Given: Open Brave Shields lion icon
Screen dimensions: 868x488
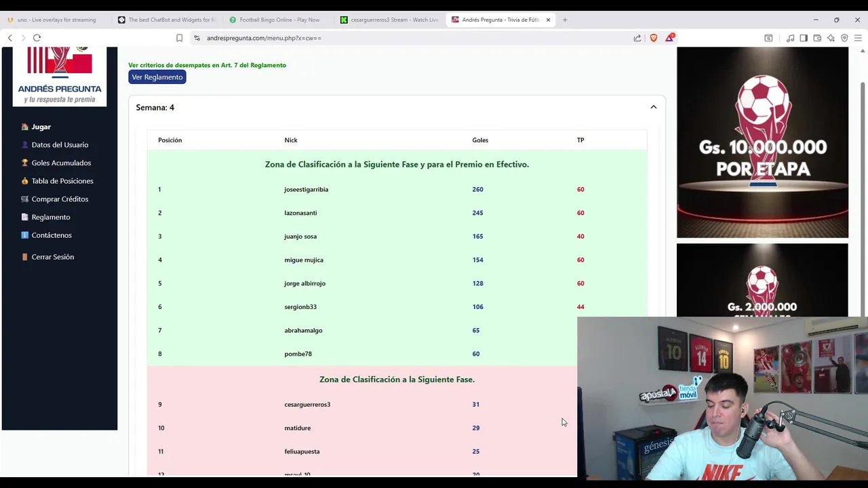Looking at the screenshot, I should (x=654, y=38).
